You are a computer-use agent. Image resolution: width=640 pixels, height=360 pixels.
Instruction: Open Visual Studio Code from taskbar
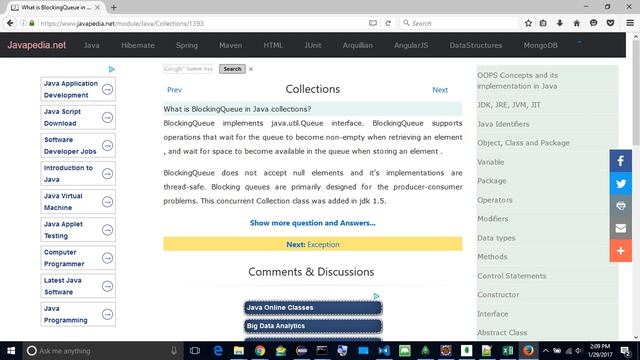point(384,351)
